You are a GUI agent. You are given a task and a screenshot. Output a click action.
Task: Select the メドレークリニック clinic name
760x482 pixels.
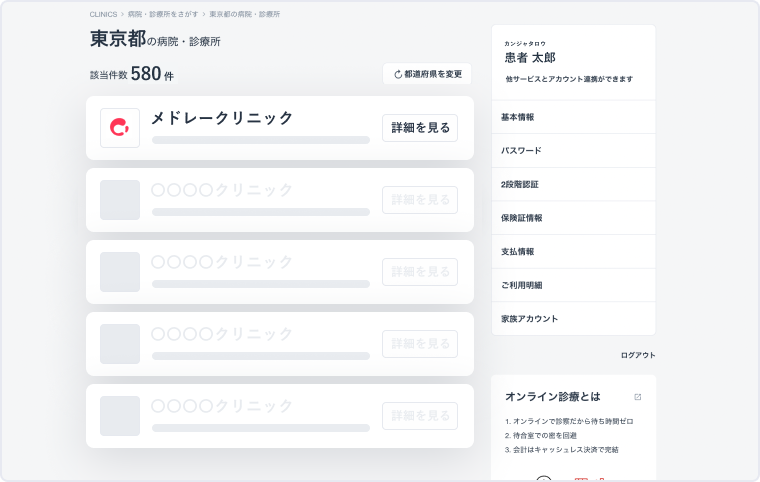[222, 118]
